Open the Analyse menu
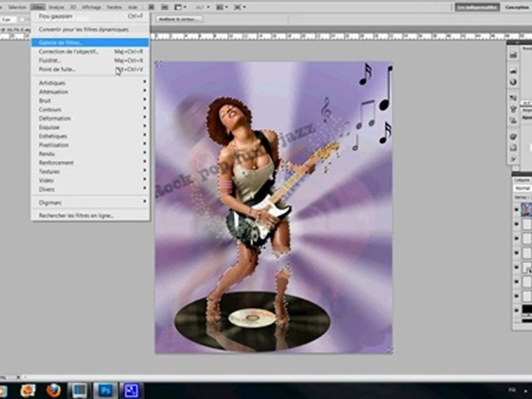Image resolution: width=532 pixels, height=399 pixels. point(56,7)
